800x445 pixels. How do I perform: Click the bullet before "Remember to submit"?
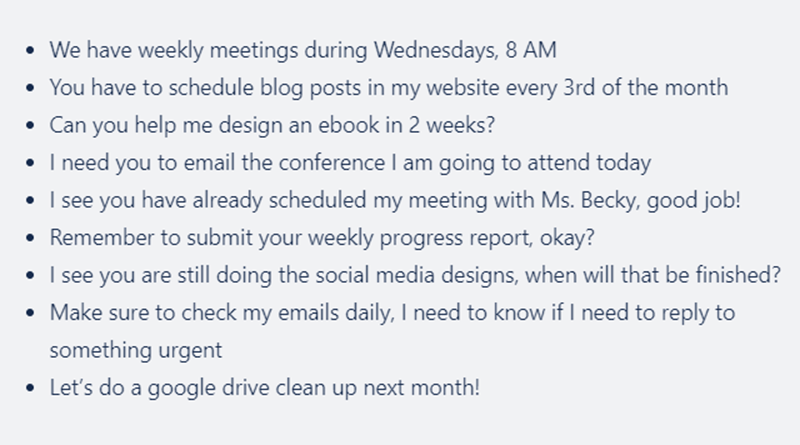point(34,240)
